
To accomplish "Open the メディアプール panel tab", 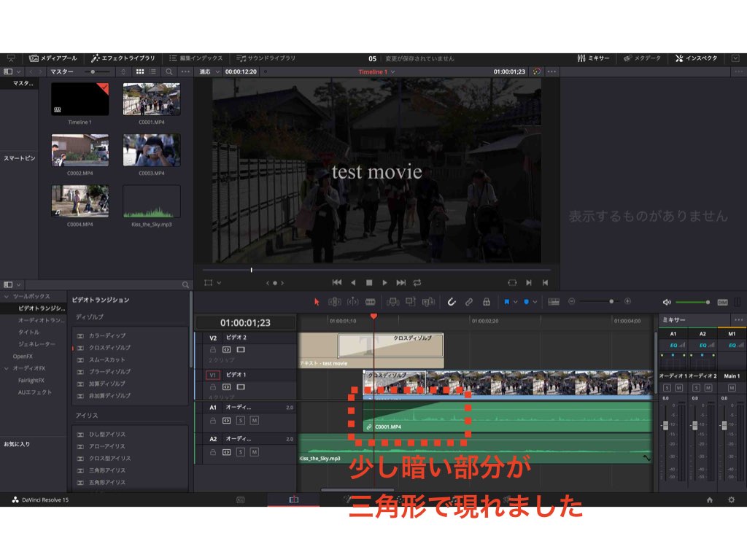I will coord(53,58).
